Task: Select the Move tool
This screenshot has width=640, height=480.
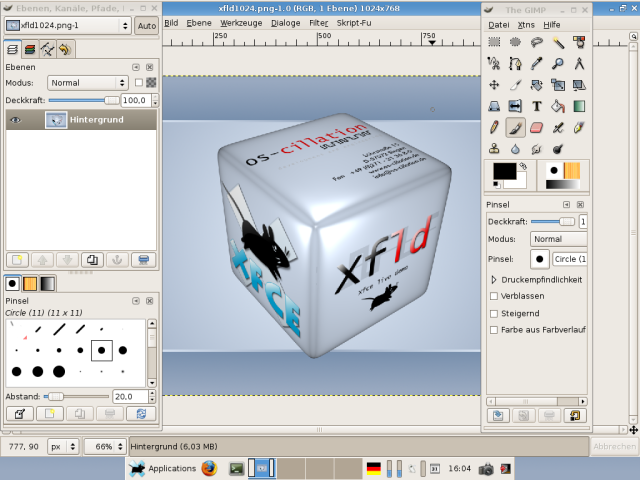Action: 494,85
